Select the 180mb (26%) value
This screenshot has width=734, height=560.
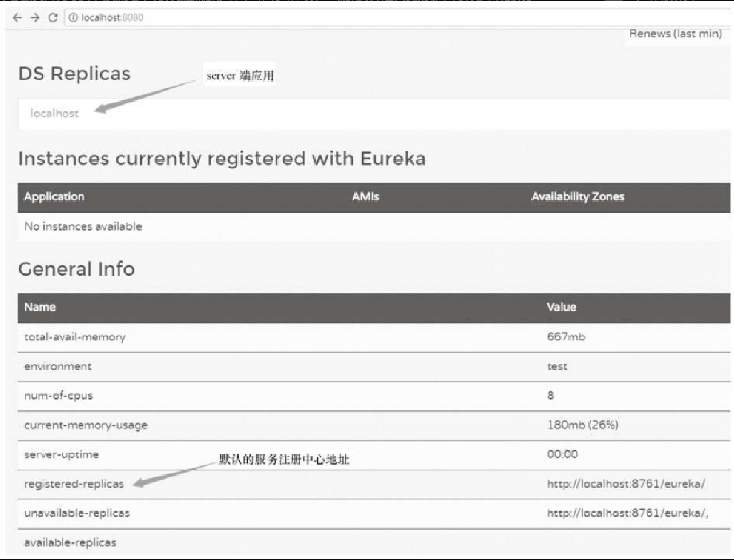(583, 425)
